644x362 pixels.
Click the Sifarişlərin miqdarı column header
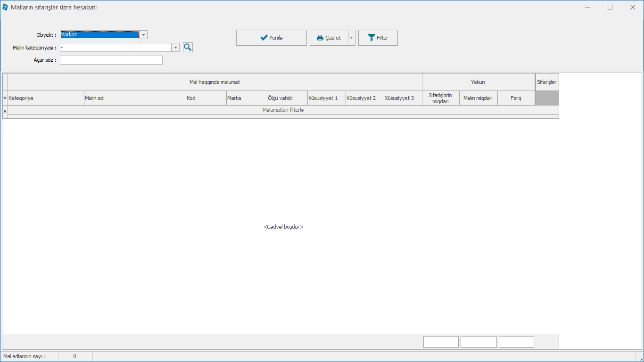tap(440, 98)
